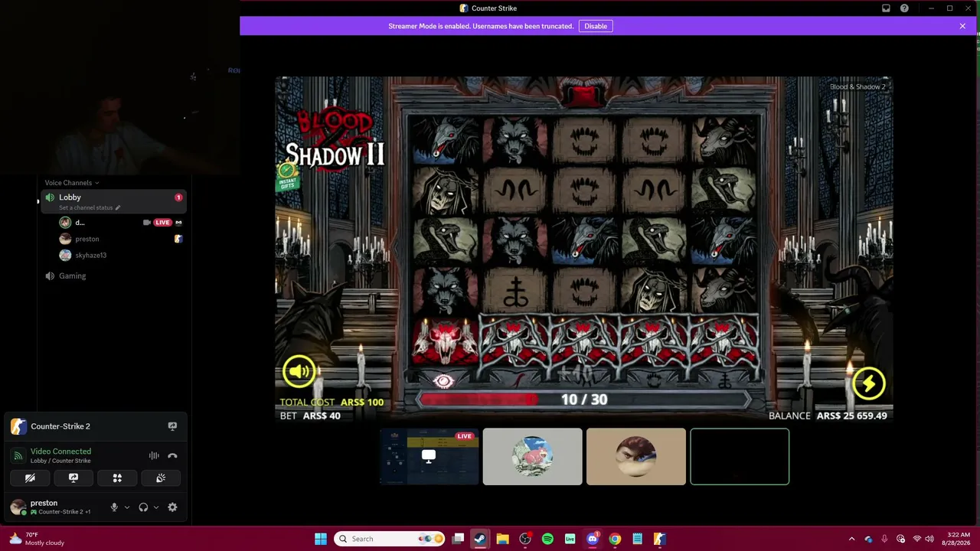The height and width of the screenshot is (551, 980).
Task: Open the help question mark in title bar
Action: [x=904, y=8]
